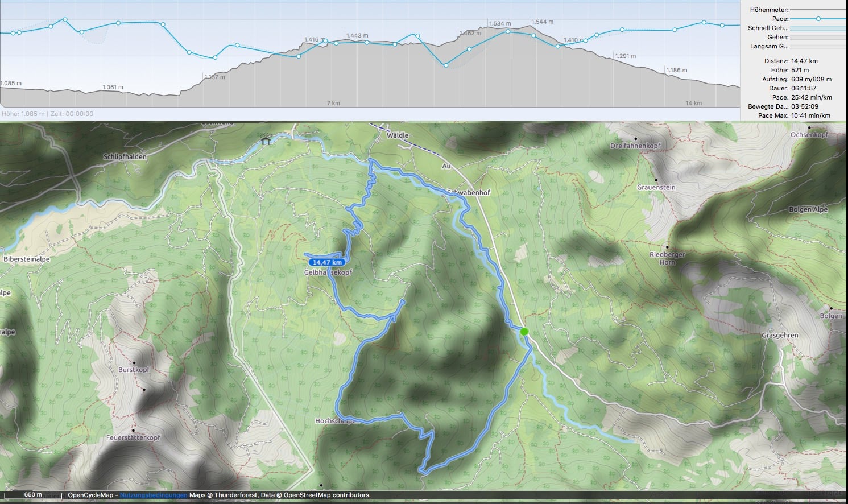
Task: Click the Dauer value 06:11:57
Action: click(x=804, y=88)
